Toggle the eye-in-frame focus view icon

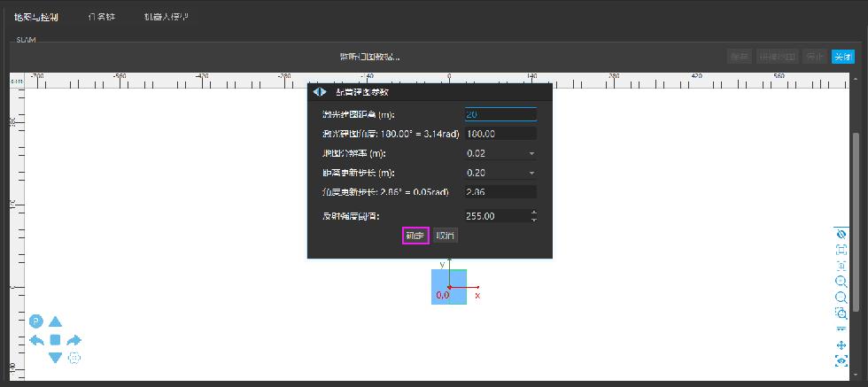(841, 360)
